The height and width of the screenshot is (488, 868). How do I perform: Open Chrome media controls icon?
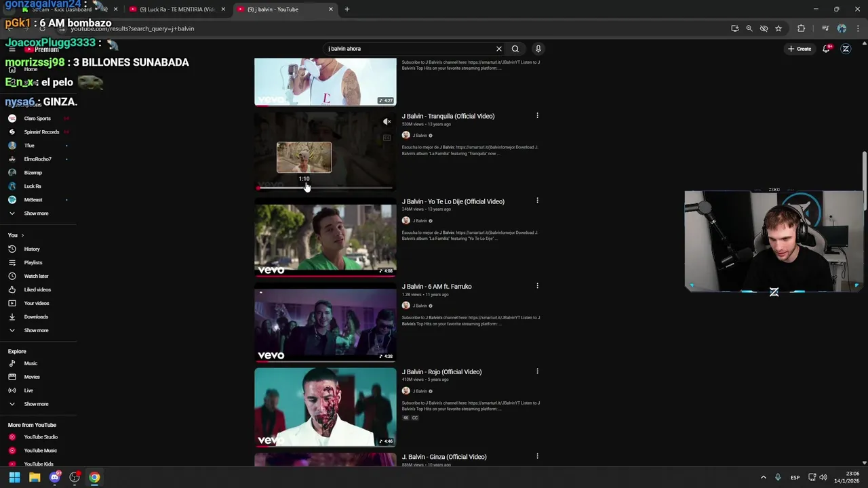pos(825,28)
